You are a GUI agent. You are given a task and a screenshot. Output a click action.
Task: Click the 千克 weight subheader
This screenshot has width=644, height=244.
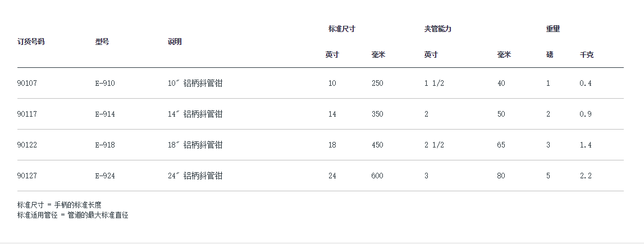click(587, 55)
